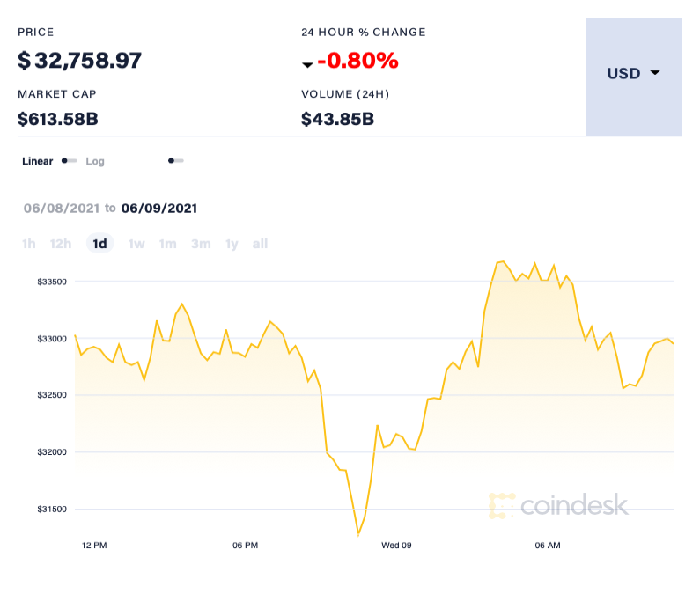Switch chart to 1m range
This screenshot has width=700, height=616.
(x=168, y=244)
